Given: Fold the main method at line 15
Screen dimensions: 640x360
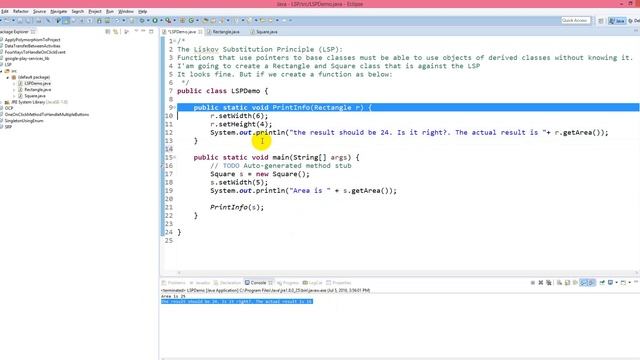Looking at the screenshot, I should pos(175,157).
